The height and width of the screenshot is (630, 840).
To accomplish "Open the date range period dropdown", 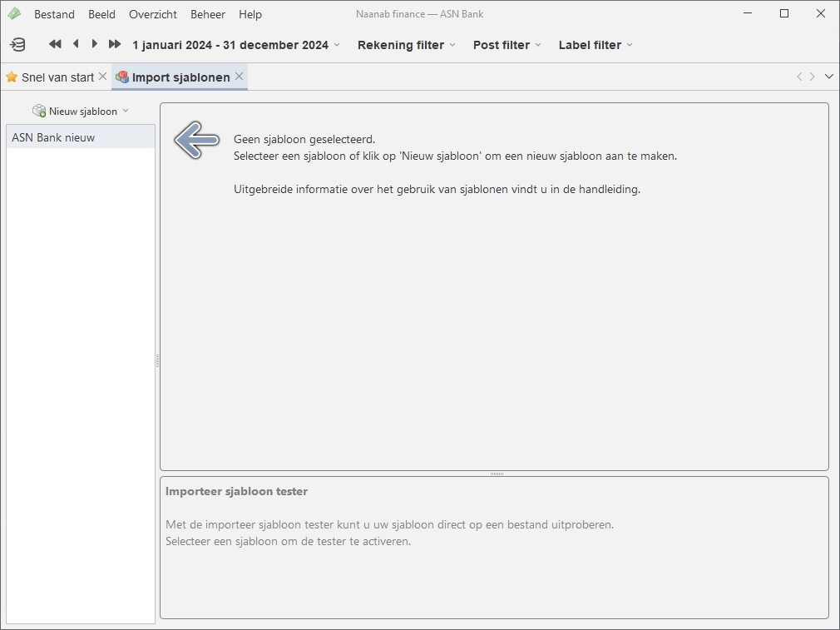I will point(236,45).
